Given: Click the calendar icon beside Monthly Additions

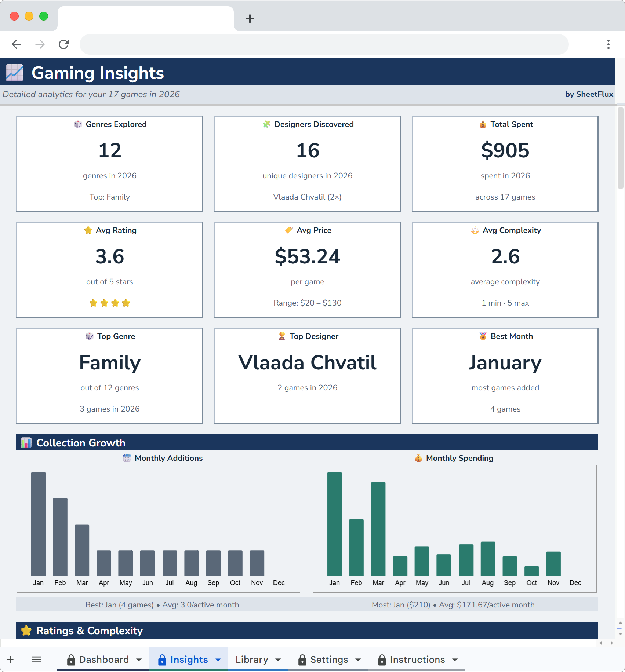Looking at the screenshot, I should pos(127,458).
